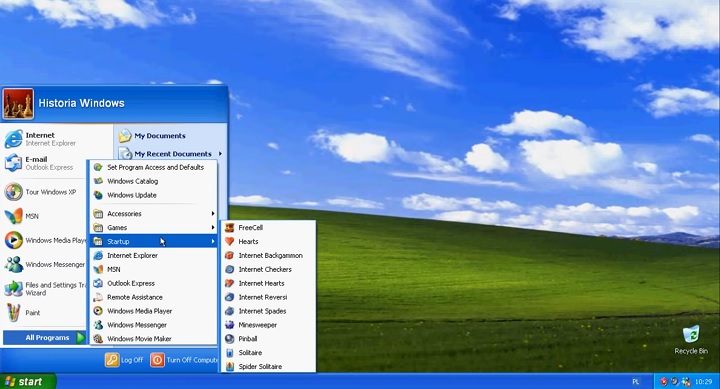Launch Tour Windows XP

coord(45,192)
